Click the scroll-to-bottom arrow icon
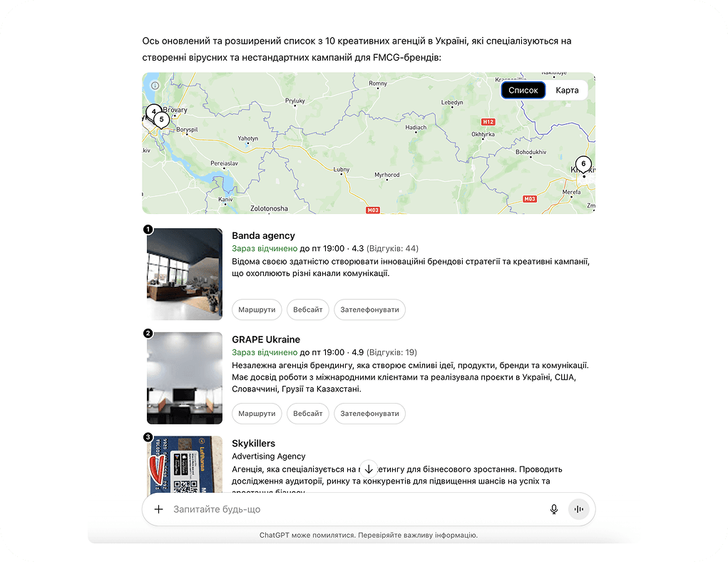 point(368,469)
